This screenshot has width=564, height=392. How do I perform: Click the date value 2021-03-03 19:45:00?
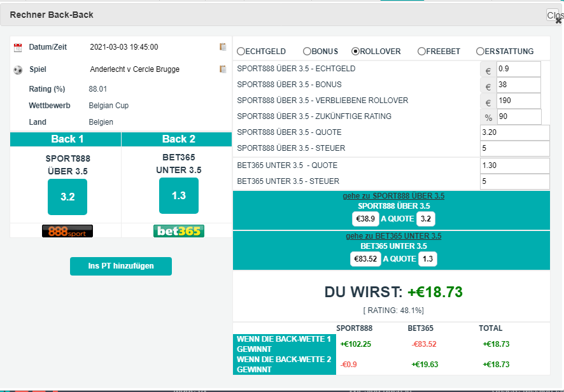[124, 47]
